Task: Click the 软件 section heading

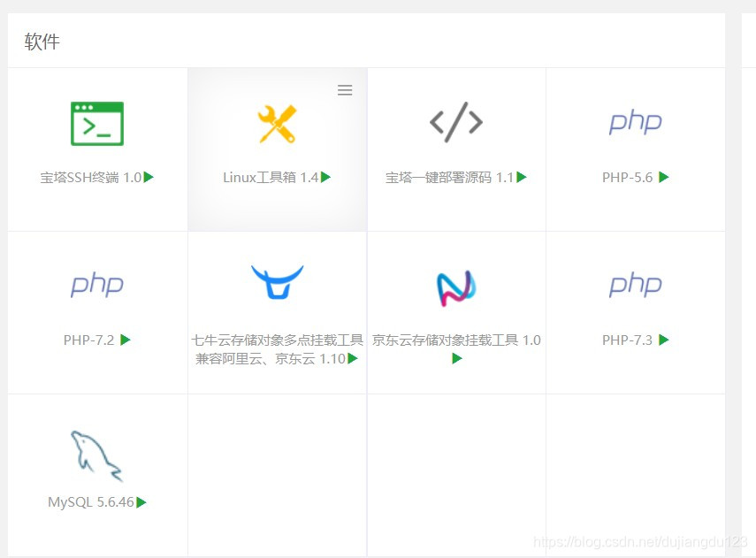Action: point(41,41)
